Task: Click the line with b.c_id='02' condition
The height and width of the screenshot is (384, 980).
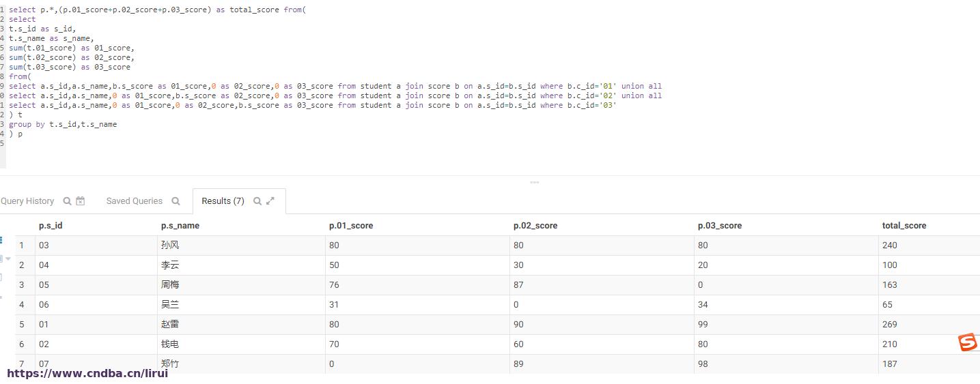Action: pyautogui.click(x=335, y=96)
